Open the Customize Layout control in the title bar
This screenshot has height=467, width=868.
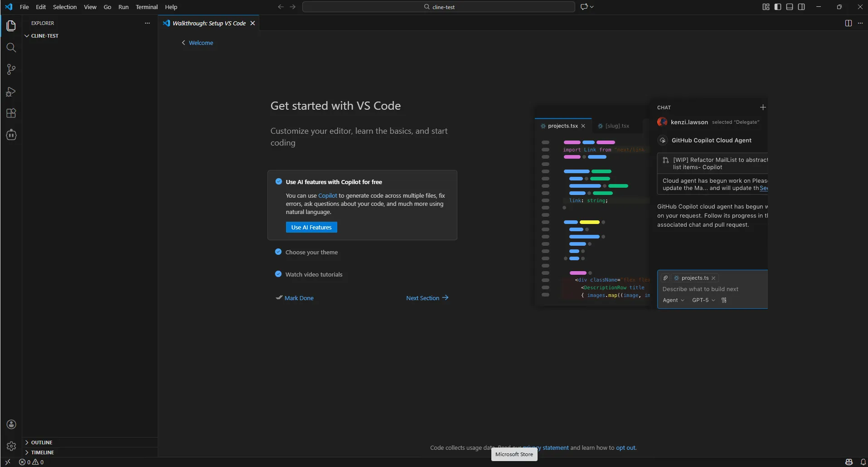coord(766,7)
